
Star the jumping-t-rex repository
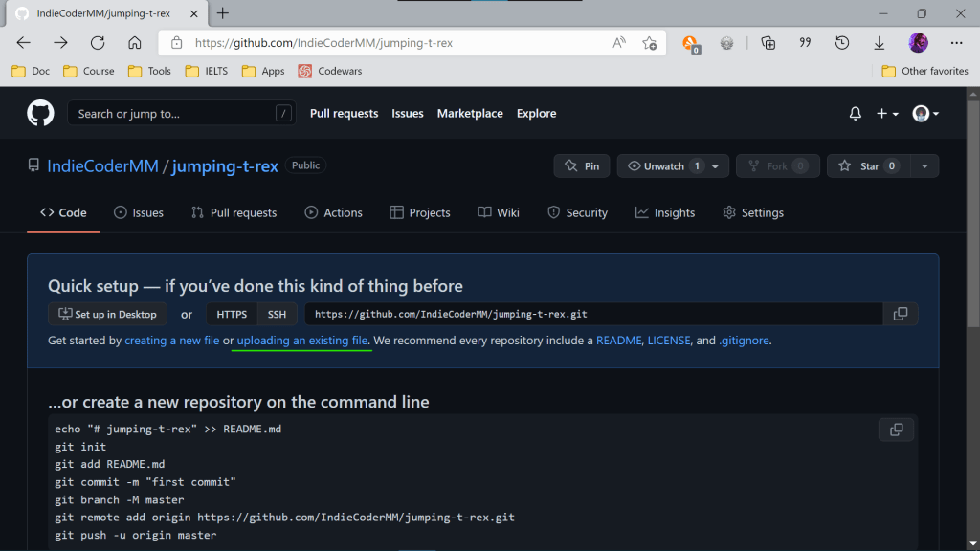pos(868,165)
